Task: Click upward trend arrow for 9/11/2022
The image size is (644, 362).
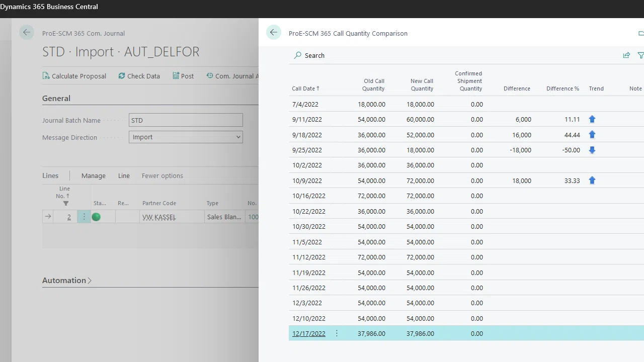Action: pyautogui.click(x=592, y=119)
